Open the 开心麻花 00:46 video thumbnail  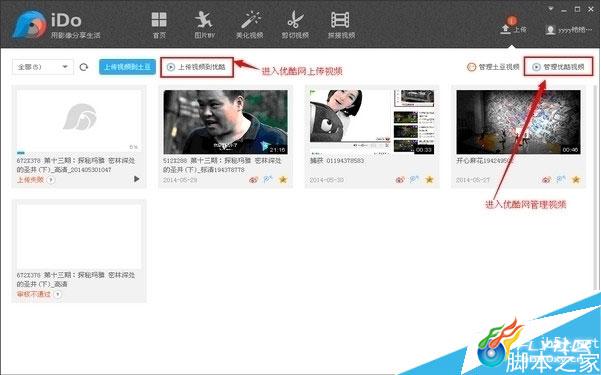pyautogui.click(x=518, y=122)
